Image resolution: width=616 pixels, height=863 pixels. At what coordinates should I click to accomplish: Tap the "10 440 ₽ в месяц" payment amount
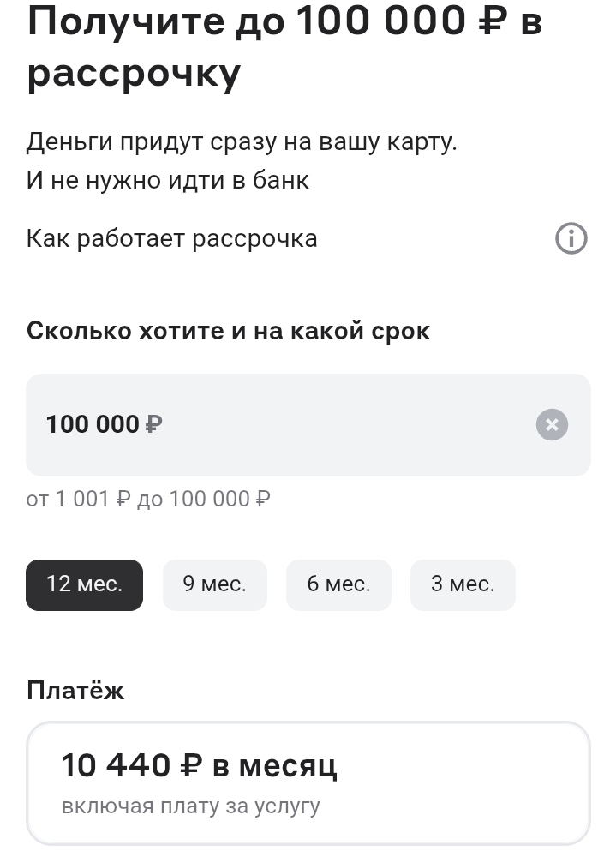tap(199, 765)
